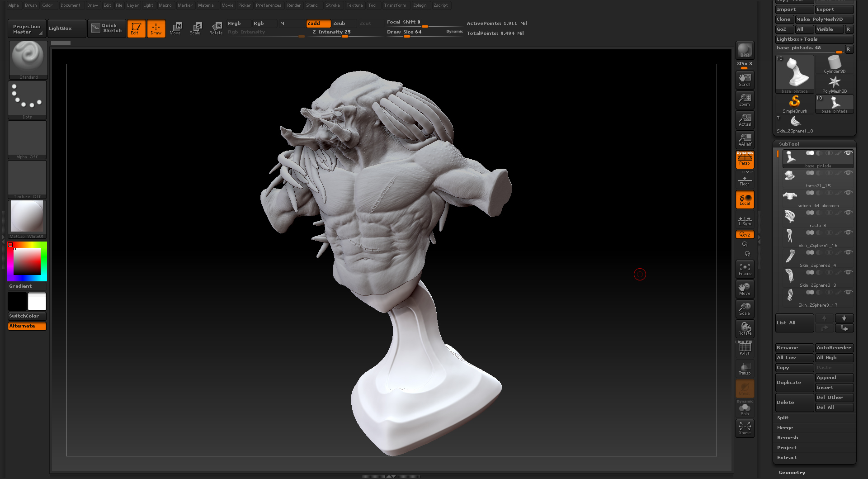Toggle Transp transparency mode
This screenshot has height=479, width=868.
[744, 368]
